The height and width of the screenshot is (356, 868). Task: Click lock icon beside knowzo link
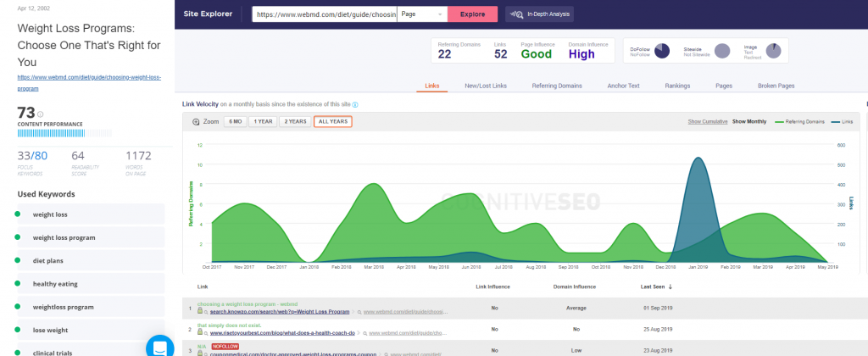(x=200, y=310)
